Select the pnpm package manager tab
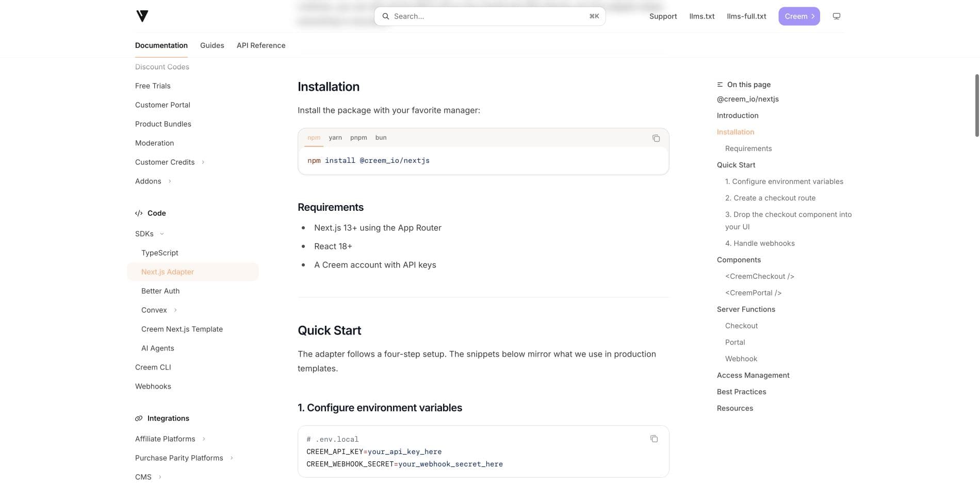Screen dimensions: 980x486 [358, 138]
